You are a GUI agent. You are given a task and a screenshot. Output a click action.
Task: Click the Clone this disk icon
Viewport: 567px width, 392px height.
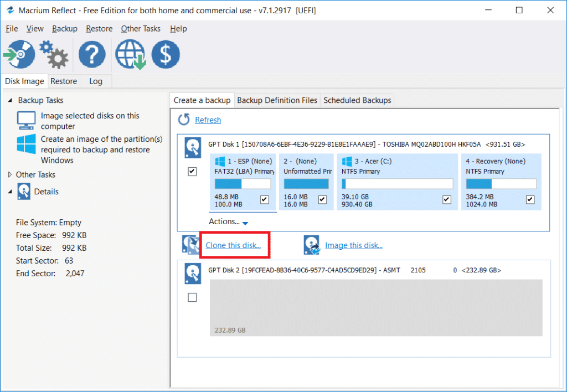pyautogui.click(x=190, y=245)
